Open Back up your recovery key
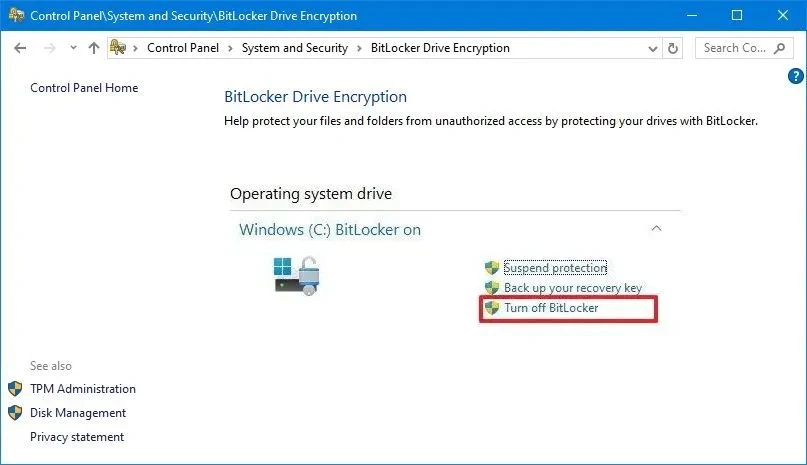 click(573, 288)
